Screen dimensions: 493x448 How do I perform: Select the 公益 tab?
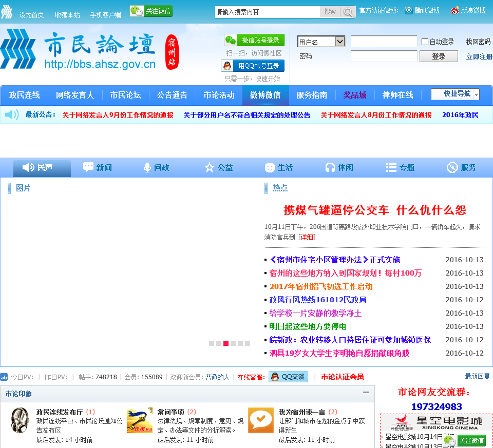[219, 167]
